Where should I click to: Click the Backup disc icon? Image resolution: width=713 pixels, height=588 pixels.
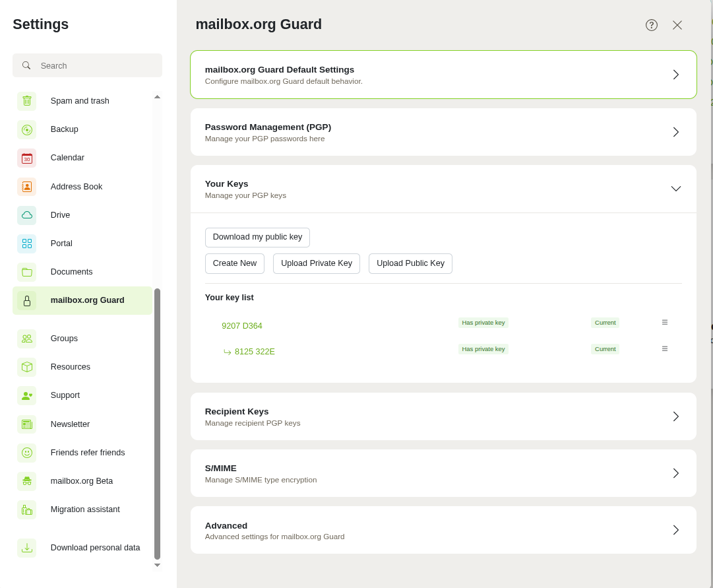click(27, 130)
